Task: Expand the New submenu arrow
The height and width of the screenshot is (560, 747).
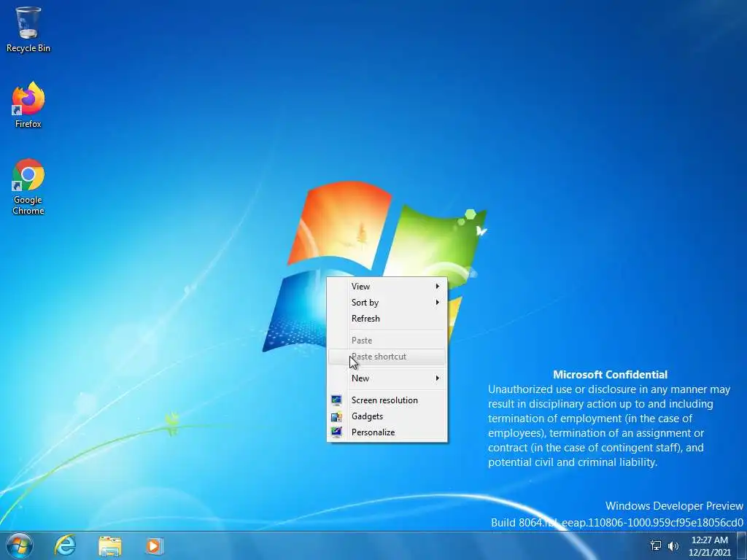Action: point(438,378)
